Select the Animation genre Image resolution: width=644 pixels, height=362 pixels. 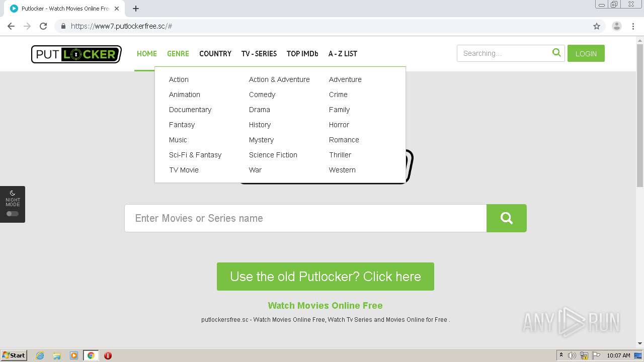185,95
